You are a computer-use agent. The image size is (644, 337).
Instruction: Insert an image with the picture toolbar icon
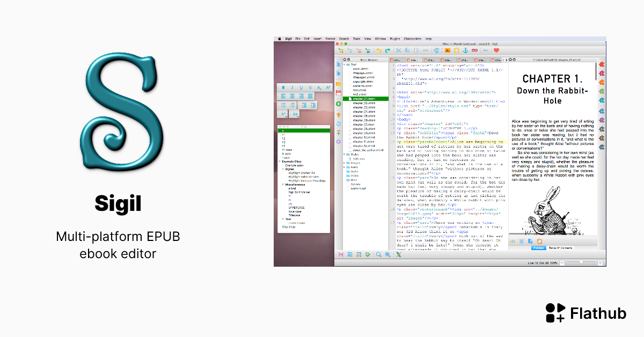[x=447, y=49]
